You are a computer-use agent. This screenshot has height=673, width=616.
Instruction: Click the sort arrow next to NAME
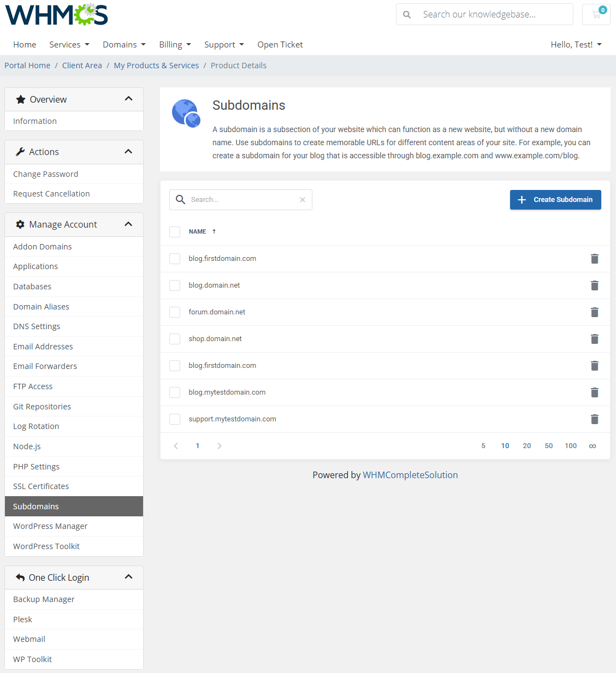click(214, 231)
